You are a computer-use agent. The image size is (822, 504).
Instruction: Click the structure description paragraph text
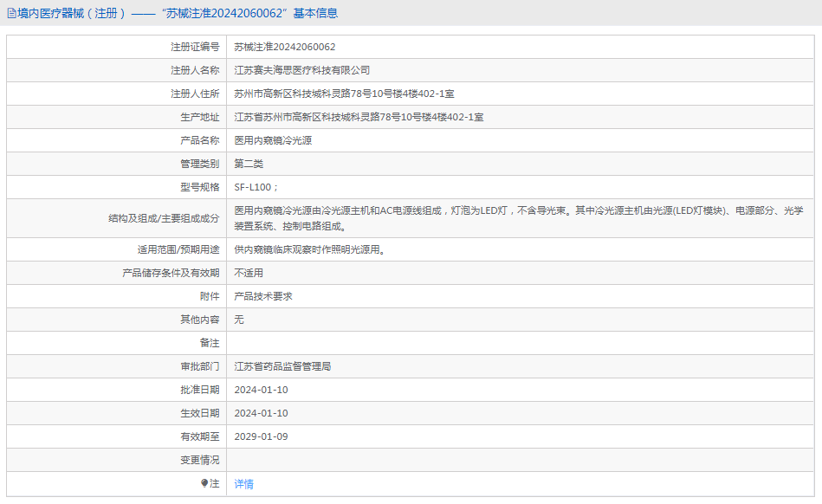click(x=519, y=218)
